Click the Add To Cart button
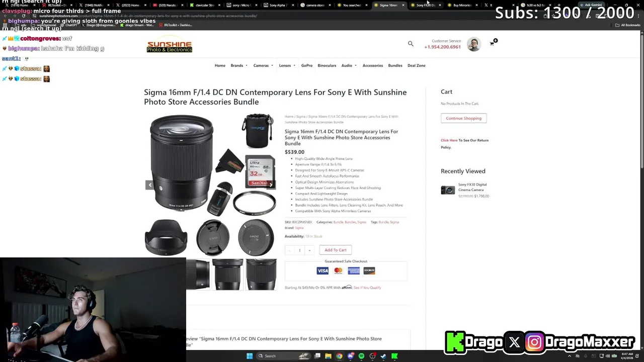The width and height of the screenshot is (644, 362). [336, 250]
